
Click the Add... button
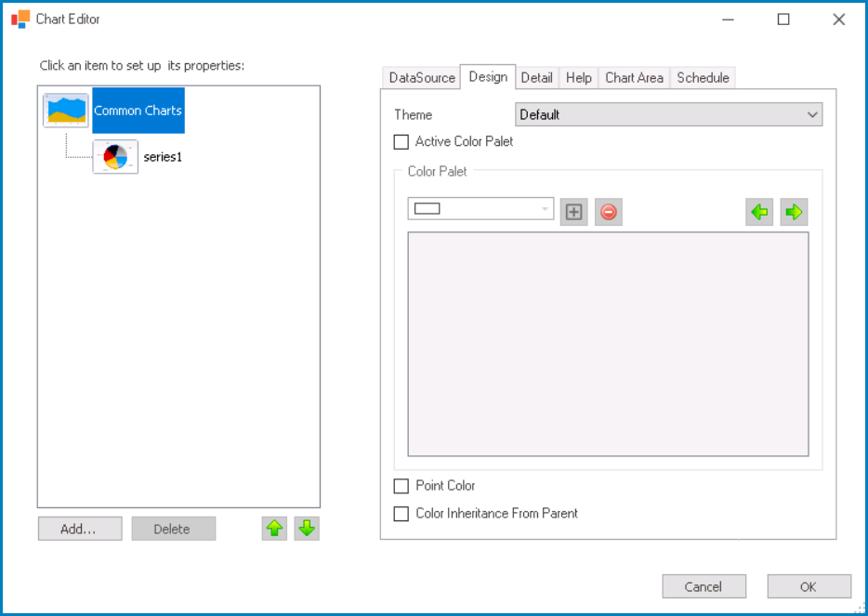pyautogui.click(x=80, y=529)
